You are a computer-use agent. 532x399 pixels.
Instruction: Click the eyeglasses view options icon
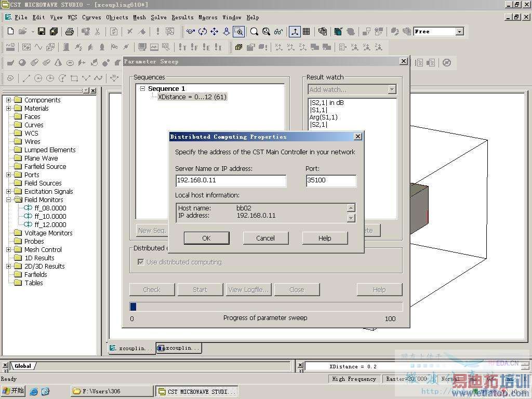[x=278, y=31]
